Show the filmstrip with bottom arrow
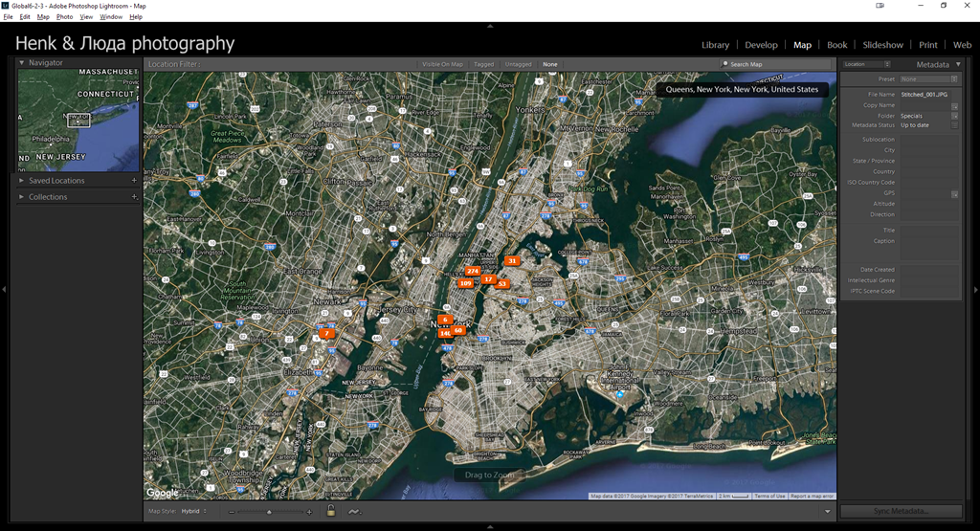The height and width of the screenshot is (531, 980). [490, 526]
